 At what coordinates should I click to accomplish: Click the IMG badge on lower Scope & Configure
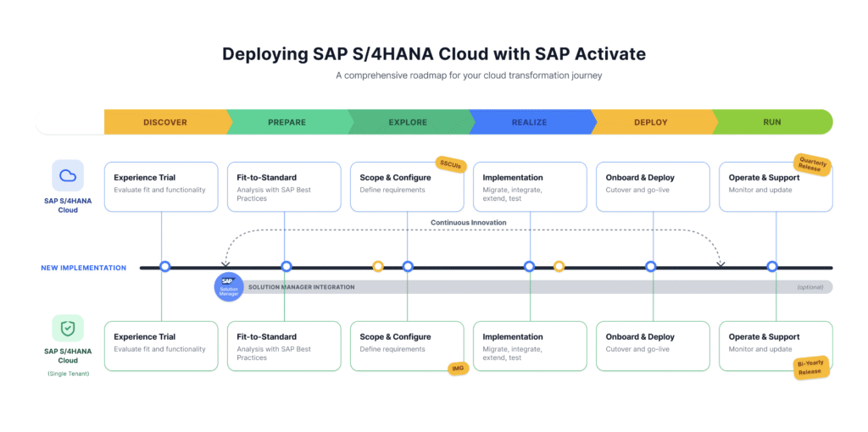point(459,368)
